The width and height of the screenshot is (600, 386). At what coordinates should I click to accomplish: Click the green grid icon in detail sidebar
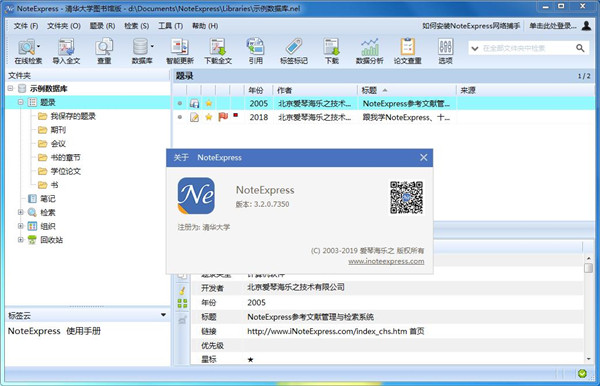[183, 303]
